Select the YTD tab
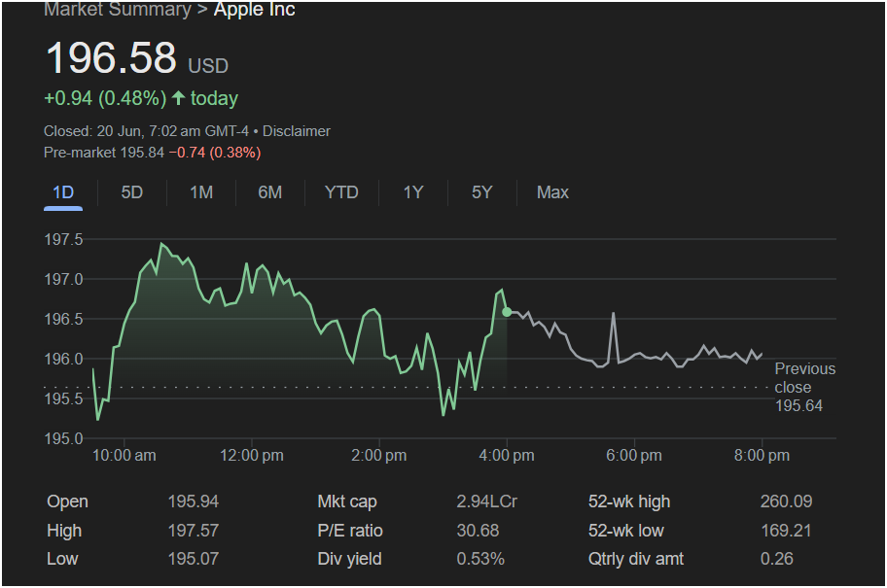The height and width of the screenshot is (588, 887). click(x=341, y=192)
